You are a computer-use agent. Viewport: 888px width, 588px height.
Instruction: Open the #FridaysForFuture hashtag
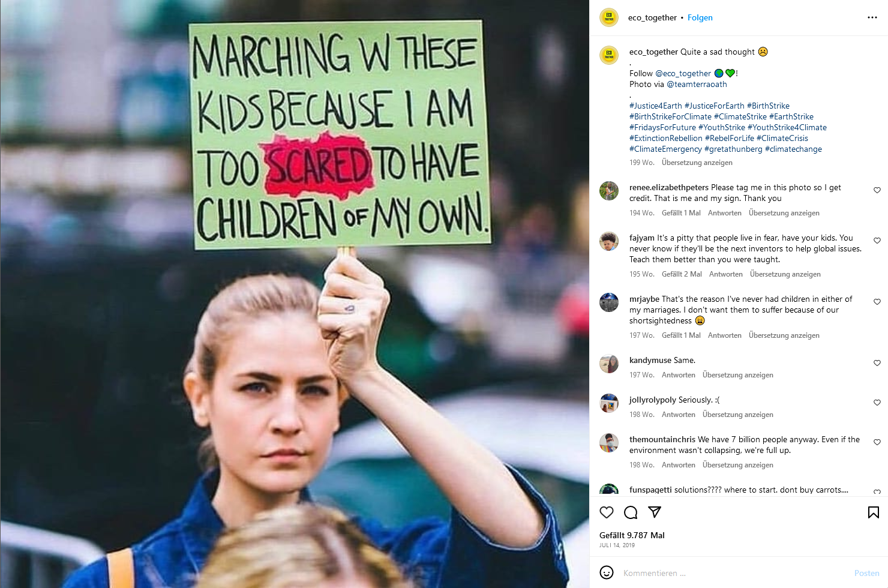(x=662, y=127)
